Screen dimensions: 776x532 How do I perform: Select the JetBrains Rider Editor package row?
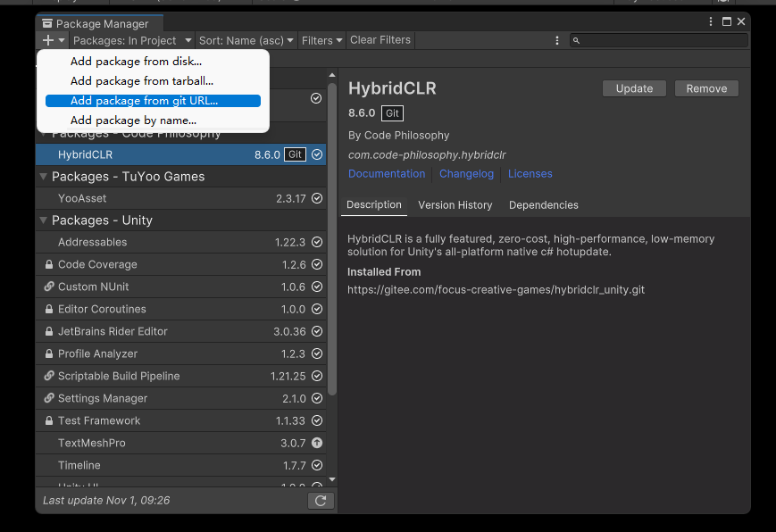pos(180,331)
